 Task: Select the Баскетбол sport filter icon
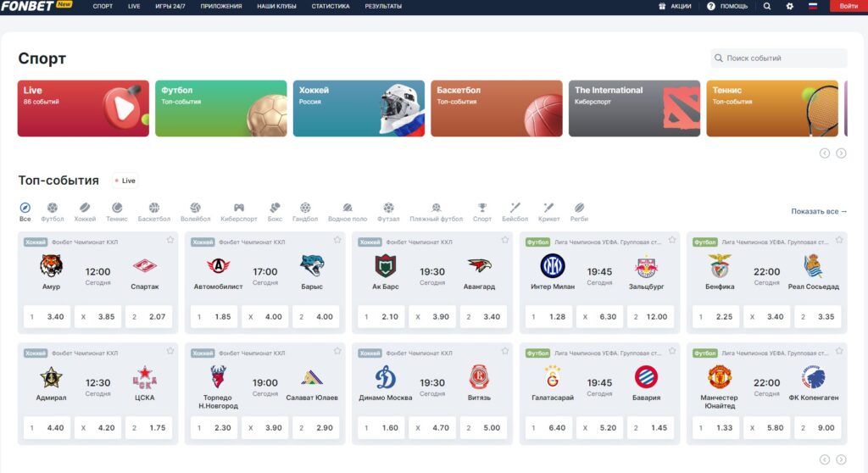(154, 208)
